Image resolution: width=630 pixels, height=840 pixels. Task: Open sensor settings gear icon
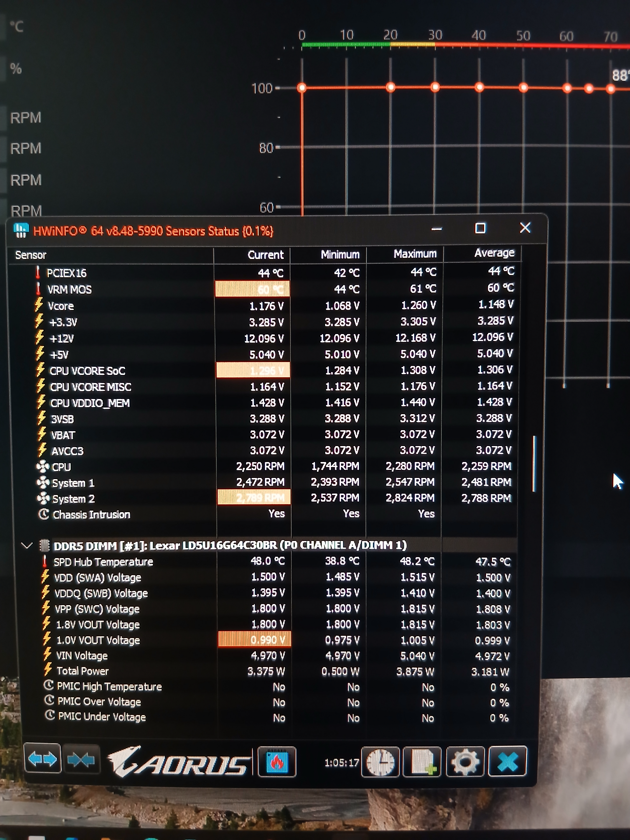[465, 761]
